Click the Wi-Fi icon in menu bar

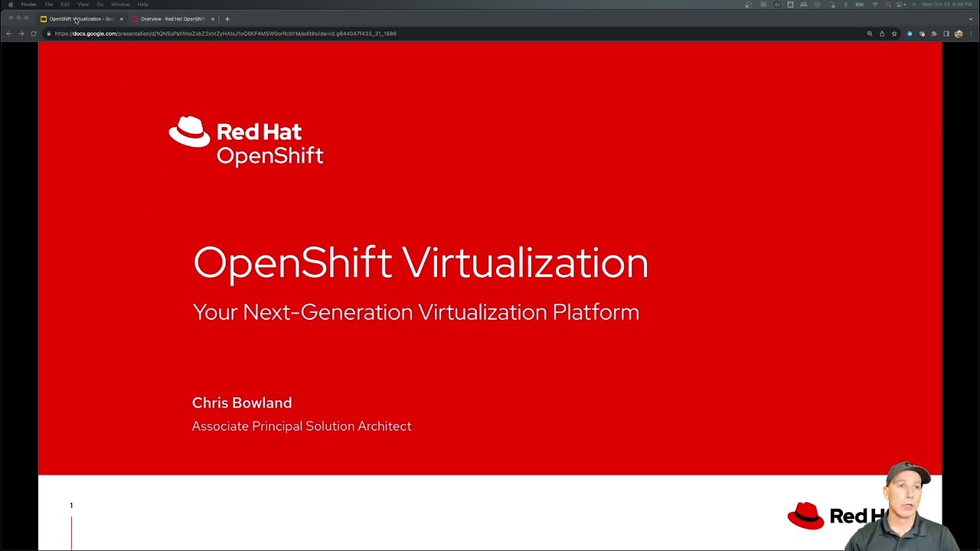pyautogui.click(x=875, y=4)
